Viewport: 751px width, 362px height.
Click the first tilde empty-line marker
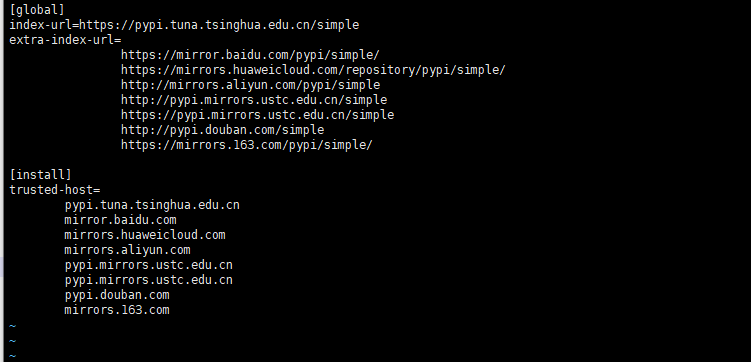(12, 326)
